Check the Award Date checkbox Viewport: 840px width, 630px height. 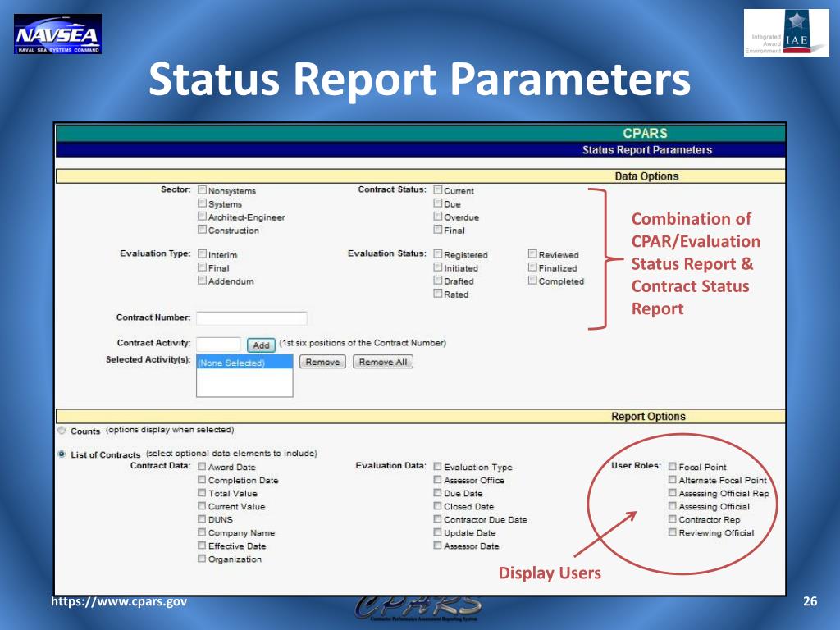(202, 467)
